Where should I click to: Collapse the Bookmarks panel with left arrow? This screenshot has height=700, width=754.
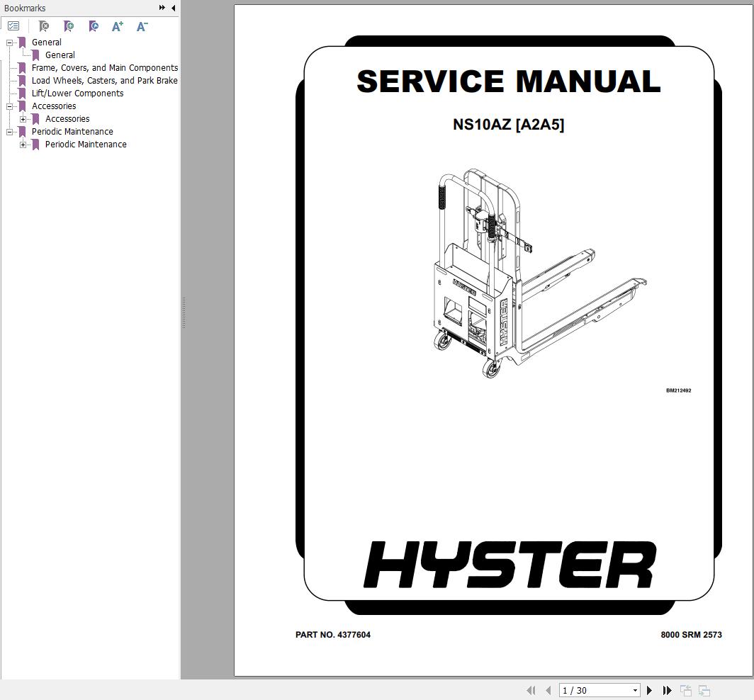point(174,8)
